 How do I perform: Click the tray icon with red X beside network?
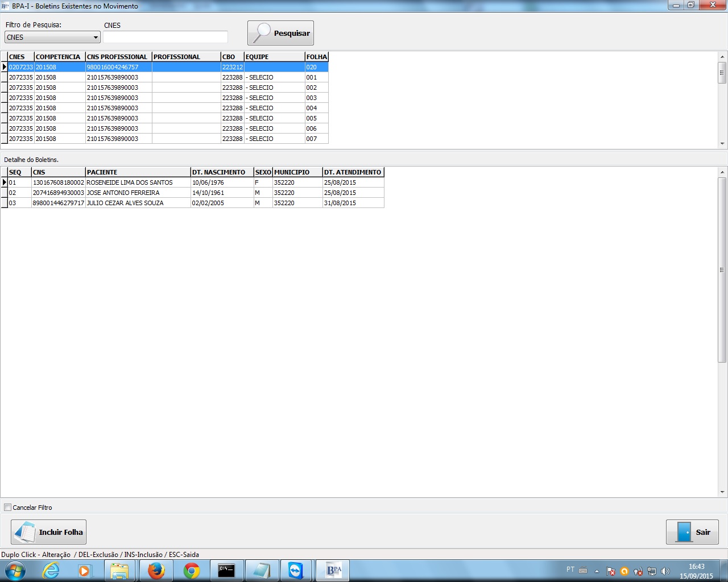coord(638,571)
